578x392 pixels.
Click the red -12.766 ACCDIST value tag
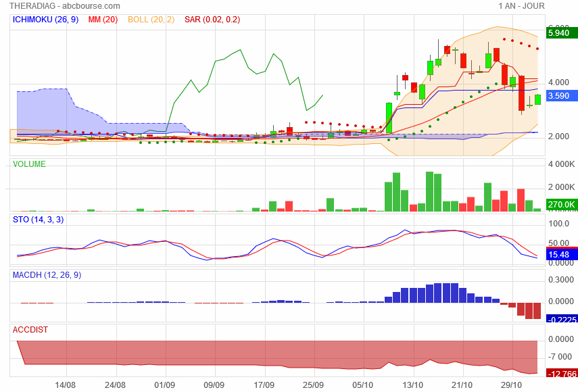(x=560, y=374)
